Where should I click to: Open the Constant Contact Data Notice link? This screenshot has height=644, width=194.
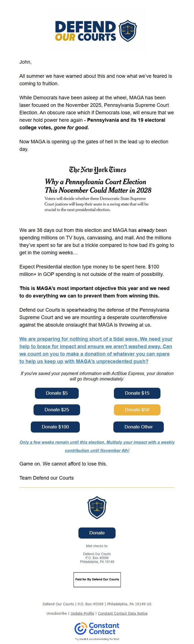pyautogui.click(x=122, y=613)
